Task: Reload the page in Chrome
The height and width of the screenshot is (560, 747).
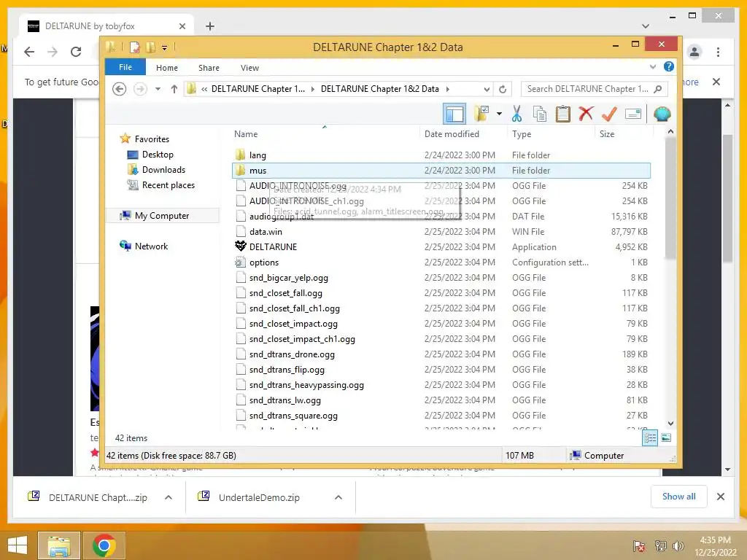Action: click(x=76, y=52)
